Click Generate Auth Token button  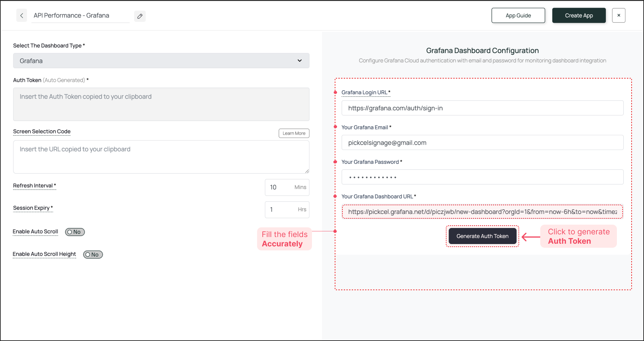(x=482, y=236)
